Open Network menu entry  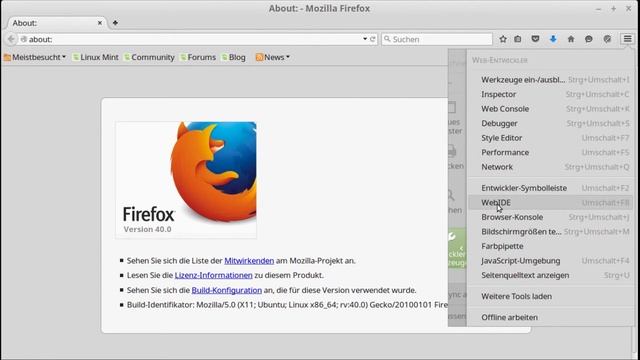pyautogui.click(x=550, y=167)
